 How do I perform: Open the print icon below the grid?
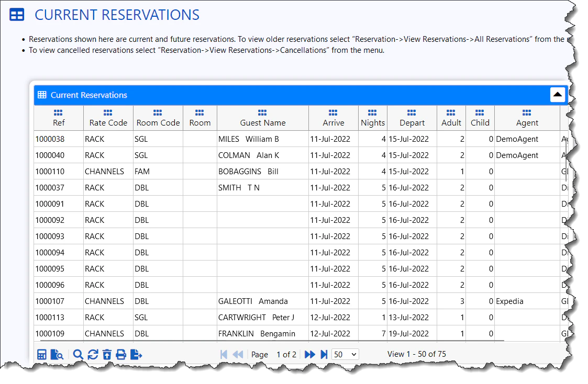point(121,354)
